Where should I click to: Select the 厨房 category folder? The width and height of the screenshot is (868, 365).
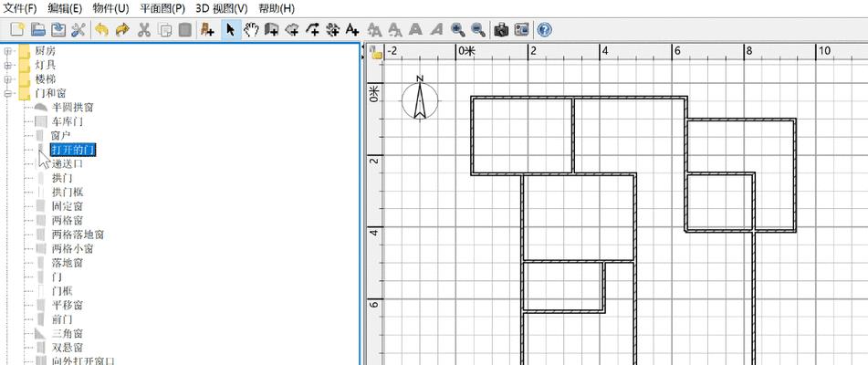point(46,51)
